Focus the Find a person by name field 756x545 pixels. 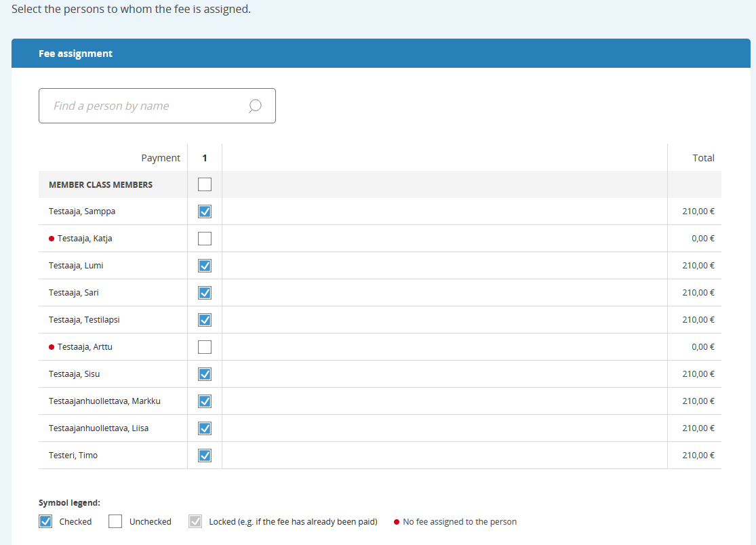(157, 106)
